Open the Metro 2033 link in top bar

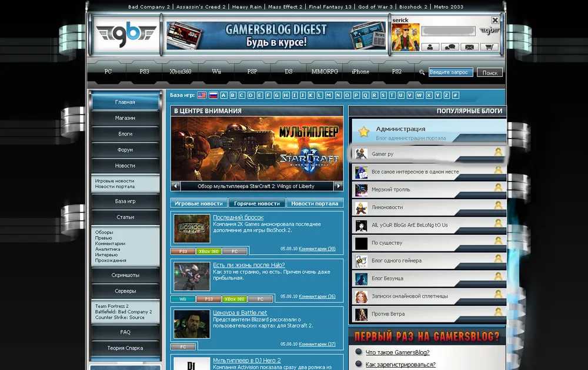449,6
